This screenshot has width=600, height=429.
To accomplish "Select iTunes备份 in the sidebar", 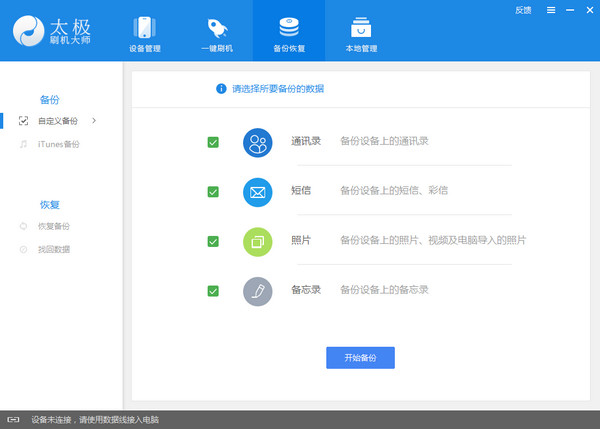I will [x=58, y=144].
